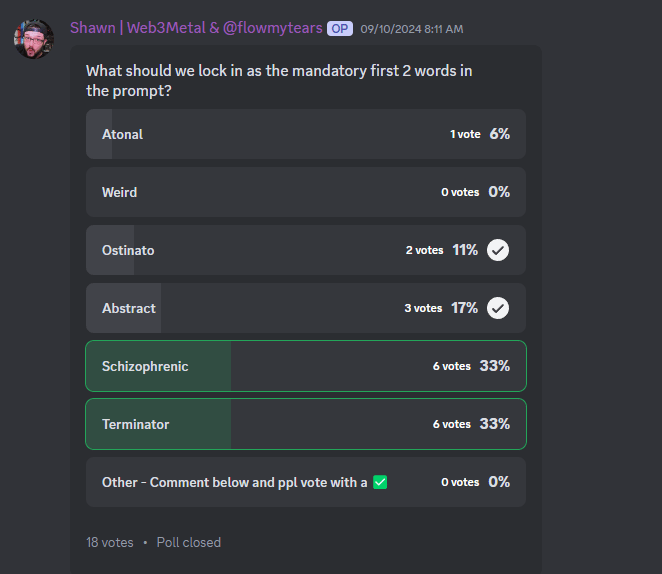The width and height of the screenshot is (662, 574).
Task: Click the Other comment below poll option
Action: [234, 482]
